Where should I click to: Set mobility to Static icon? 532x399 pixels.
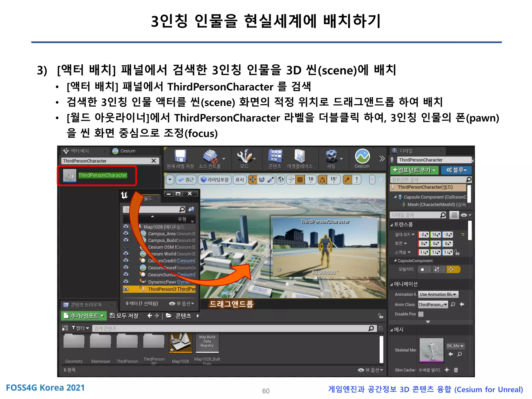point(423,269)
